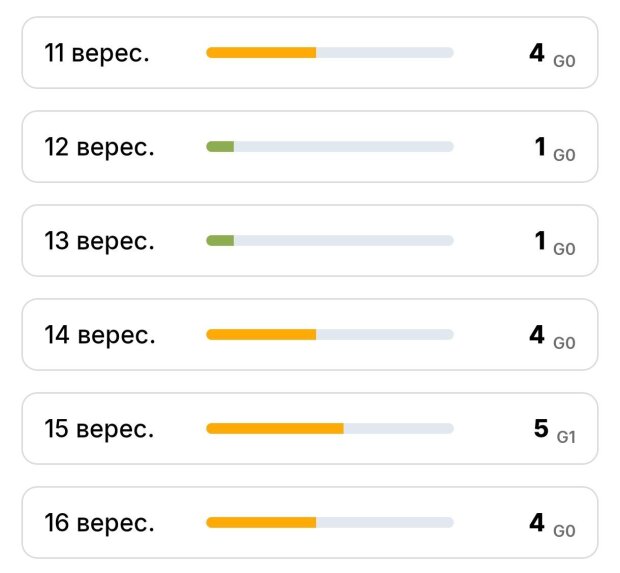Viewport: 620px width, 573px height.
Task: Click the Kp value 5 on 15 верес.
Action: tap(541, 429)
